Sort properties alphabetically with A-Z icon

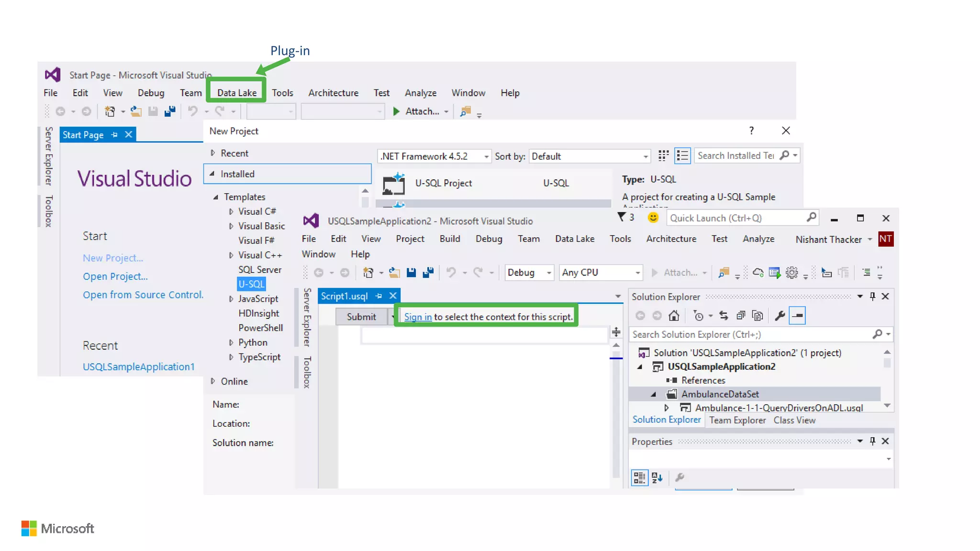(657, 477)
